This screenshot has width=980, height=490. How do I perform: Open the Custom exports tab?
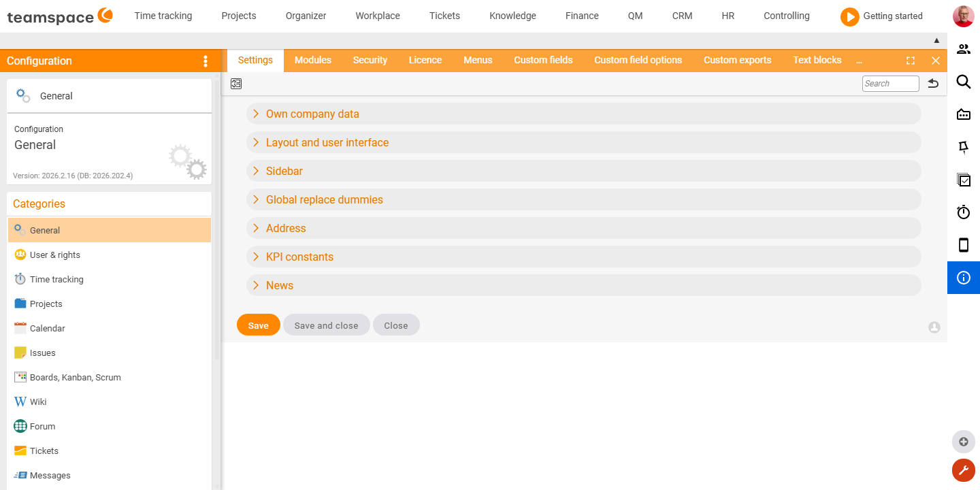(x=738, y=60)
